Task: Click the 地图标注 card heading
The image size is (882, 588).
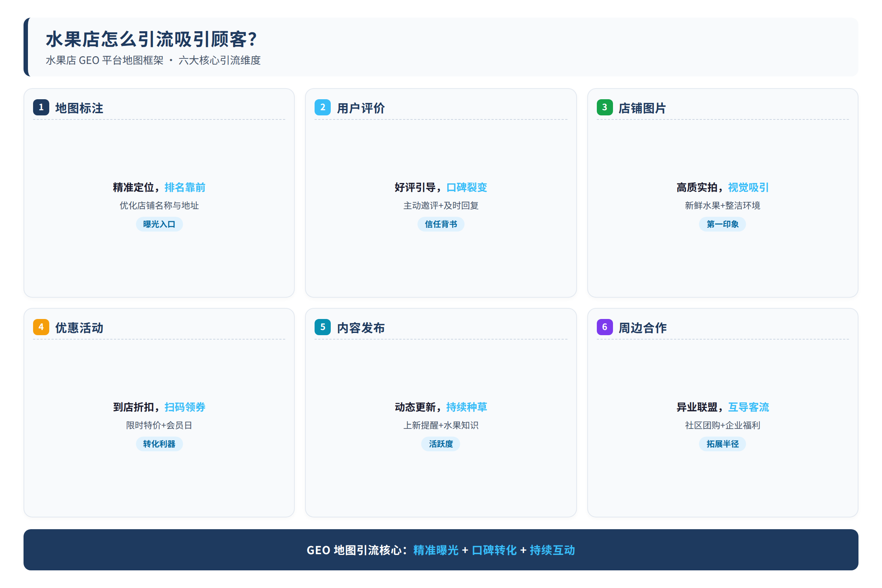Action: pyautogui.click(x=79, y=108)
